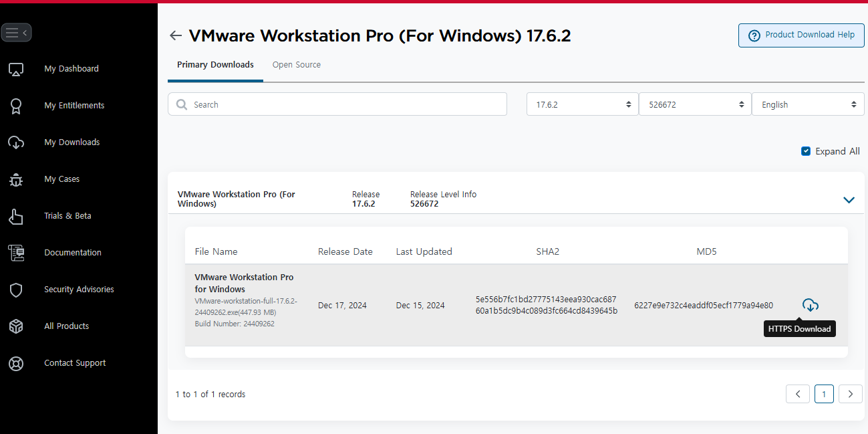The width and height of the screenshot is (868, 434).
Task: Collapse the sidebar with the hamburger toggle
Action: point(16,32)
